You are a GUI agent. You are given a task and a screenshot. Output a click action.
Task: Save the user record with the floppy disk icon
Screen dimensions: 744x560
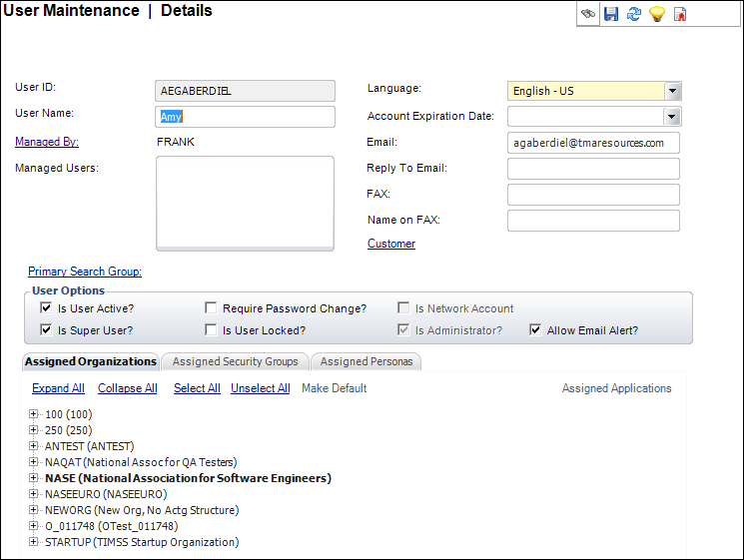611,14
